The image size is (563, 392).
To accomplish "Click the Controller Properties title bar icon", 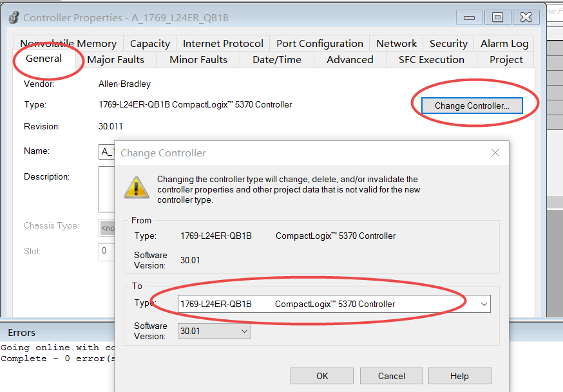I will click(x=14, y=17).
